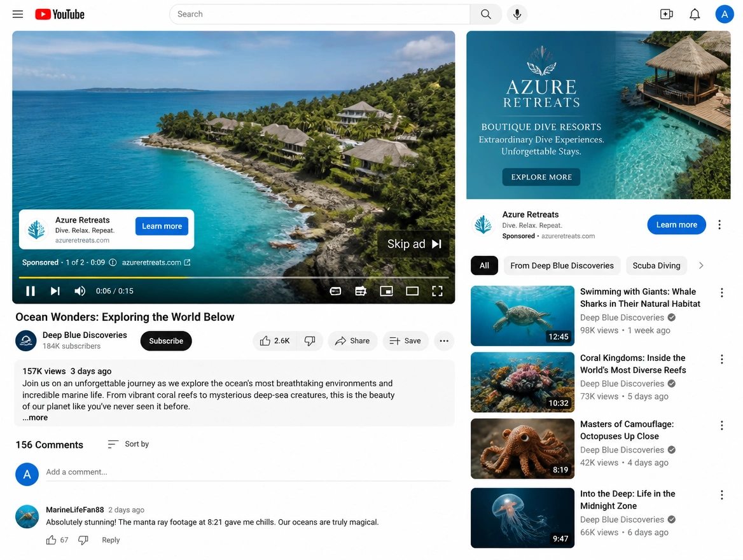The width and height of the screenshot is (743, 560).
Task: Open options for Masters of Camouflage video
Action: 721,425
